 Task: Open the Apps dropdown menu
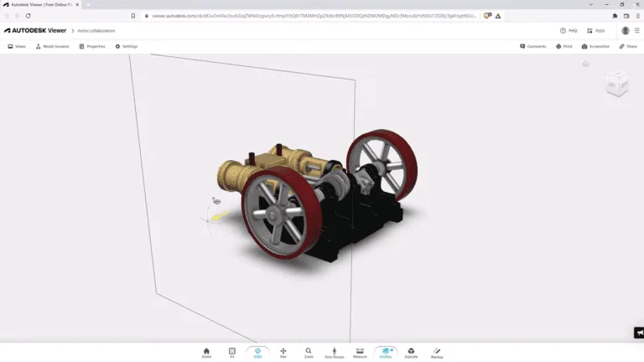pyautogui.click(x=596, y=30)
